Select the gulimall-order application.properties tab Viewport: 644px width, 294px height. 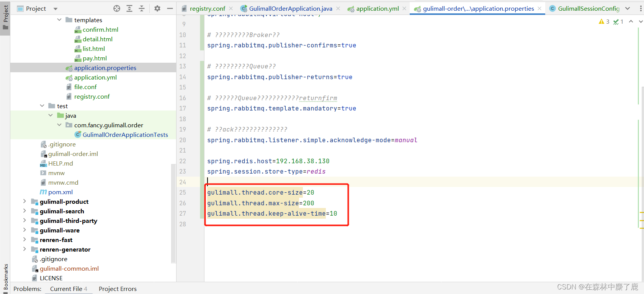(478, 8)
